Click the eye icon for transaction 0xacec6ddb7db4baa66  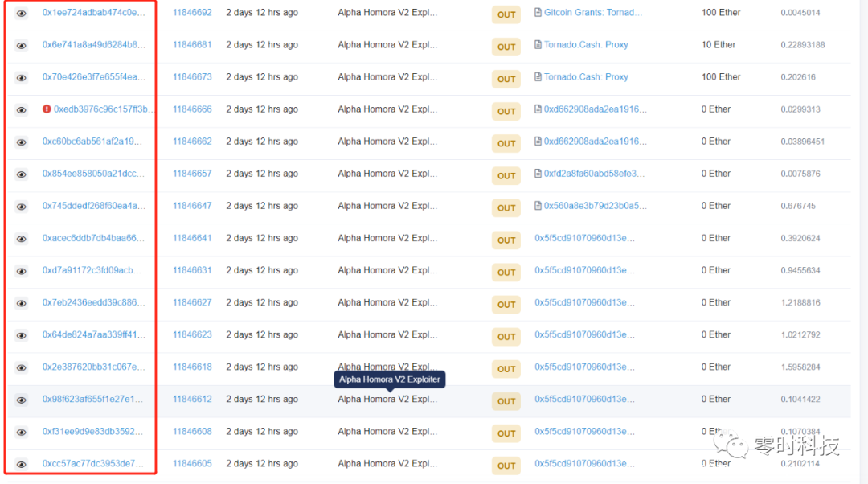(21, 239)
